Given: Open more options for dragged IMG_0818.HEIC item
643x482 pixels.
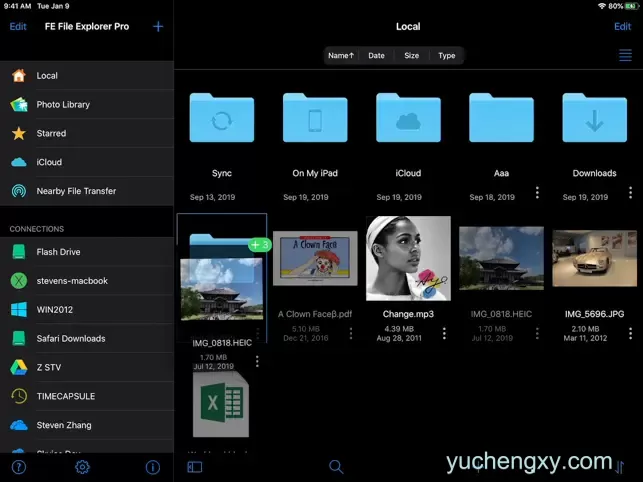Looking at the screenshot, I should [257, 361].
